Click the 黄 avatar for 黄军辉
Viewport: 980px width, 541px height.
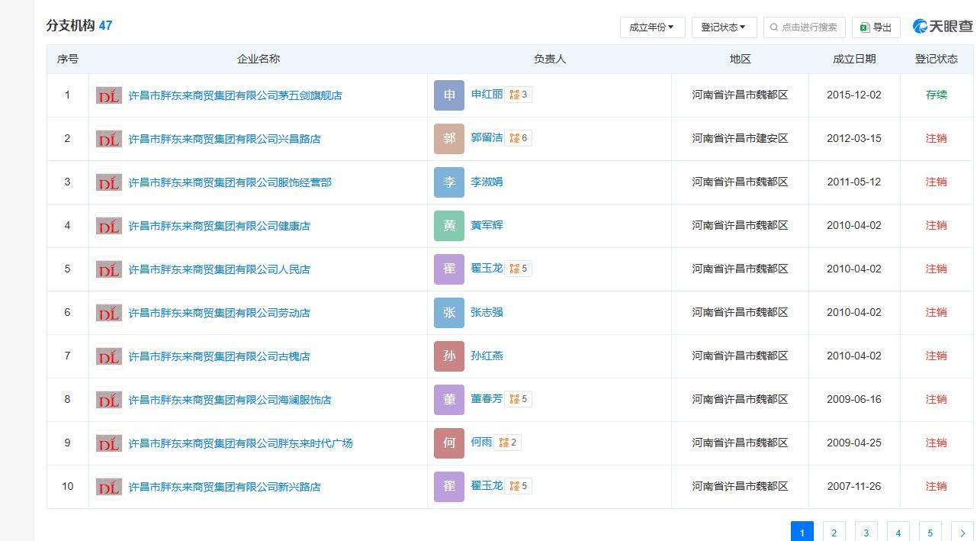point(448,226)
